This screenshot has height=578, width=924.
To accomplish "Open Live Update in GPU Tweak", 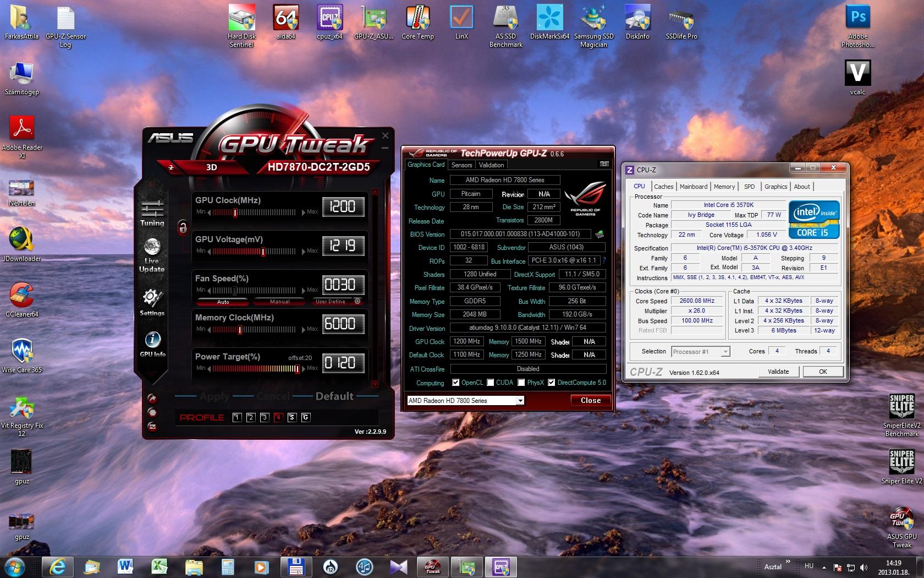I will [x=152, y=255].
